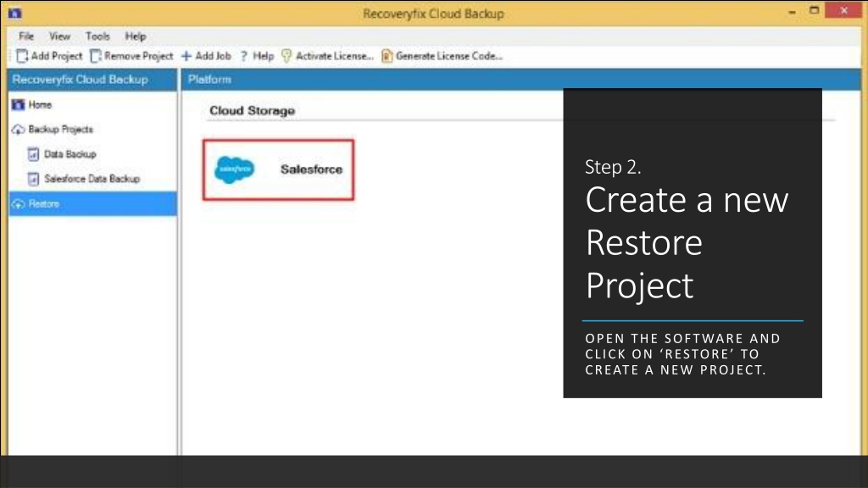The image size is (868, 488).
Task: Select Home in the sidebar tree
Action: coord(40,104)
